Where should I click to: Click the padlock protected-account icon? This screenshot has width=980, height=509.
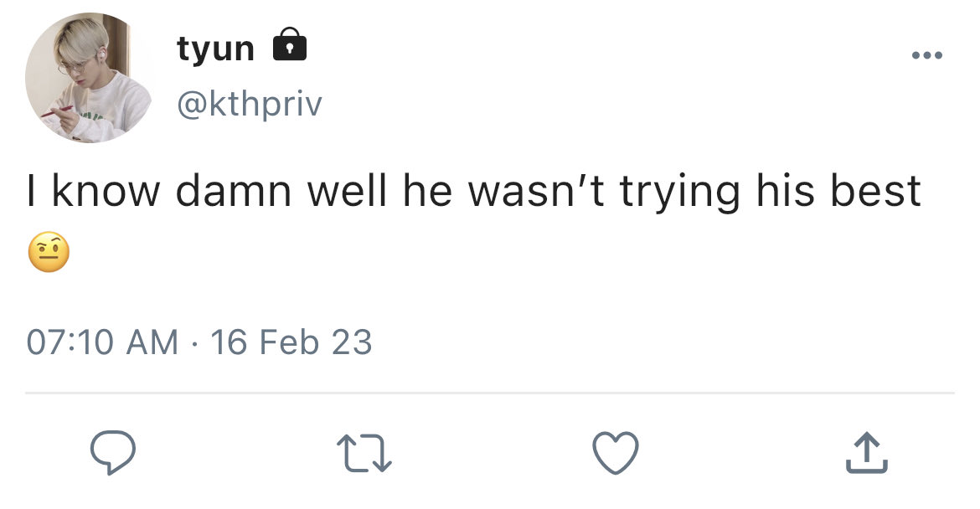290,44
